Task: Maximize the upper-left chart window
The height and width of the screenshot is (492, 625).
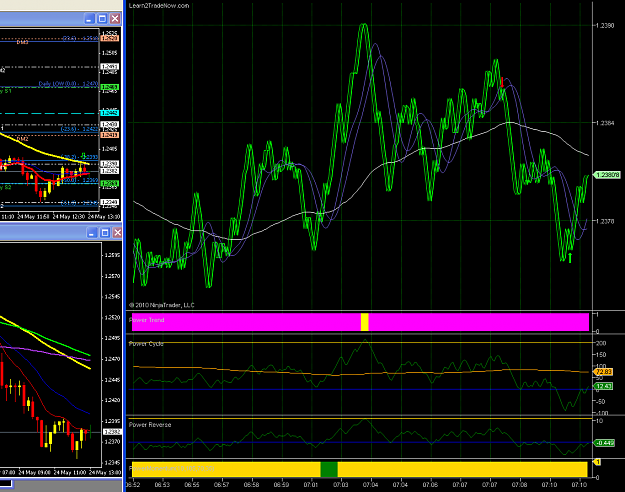Action: [102, 18]
